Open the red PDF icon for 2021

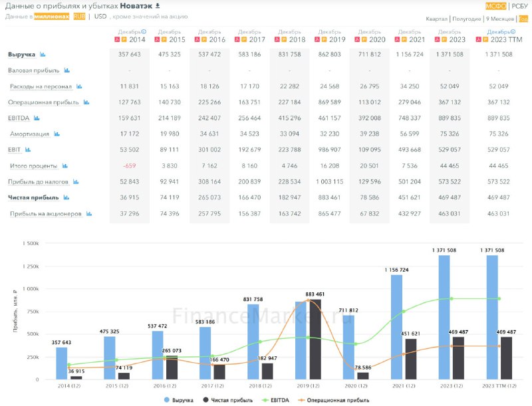(397, 40)
